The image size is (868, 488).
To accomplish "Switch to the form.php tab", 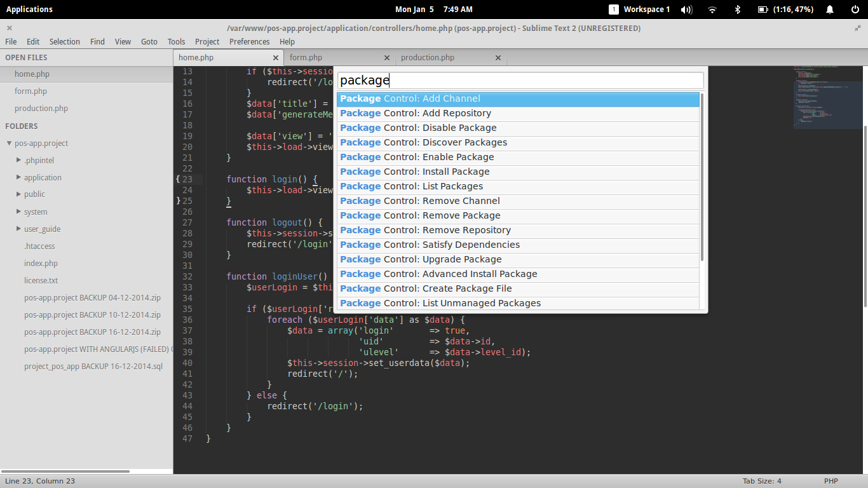I will (338, 57).
